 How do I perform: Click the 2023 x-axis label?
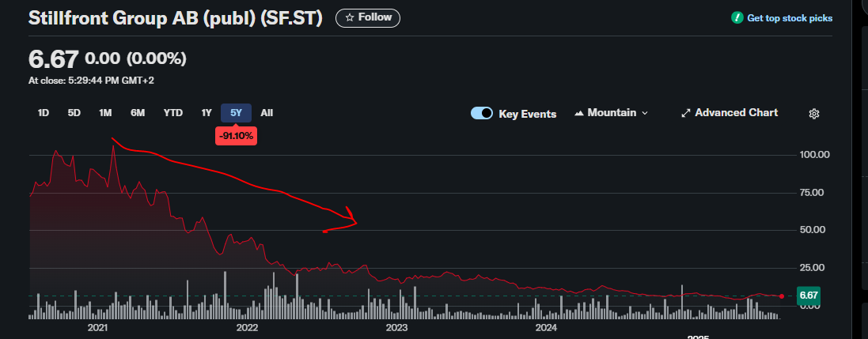pyautogui.click(x=397, y=328)
